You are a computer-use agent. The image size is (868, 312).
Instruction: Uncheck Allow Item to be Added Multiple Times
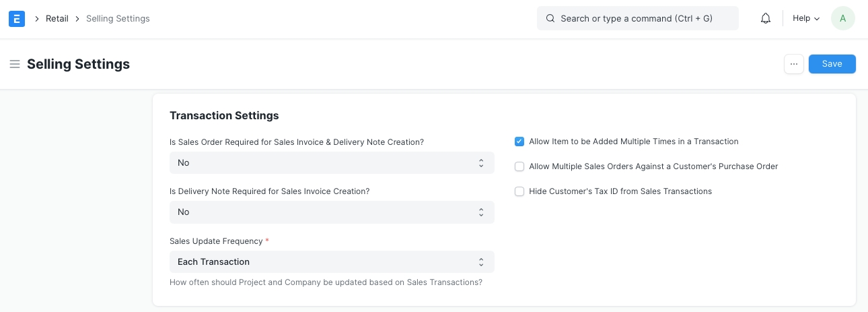click(519, 142)
